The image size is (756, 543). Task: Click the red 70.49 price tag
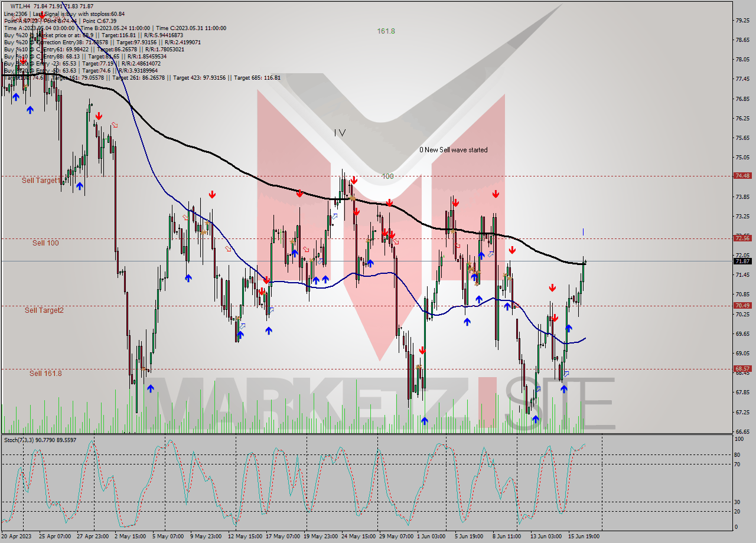tap(742, 305)
